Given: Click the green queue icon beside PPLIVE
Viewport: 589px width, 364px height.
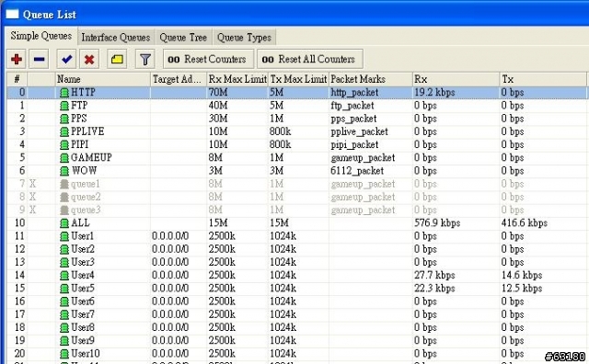Looking at the screenshot, I should click(64, 131).
